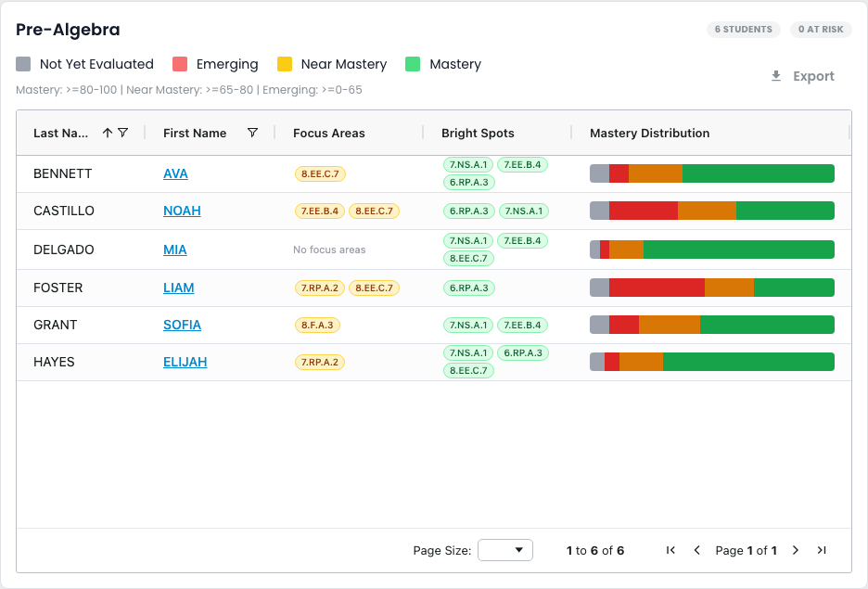868x589 pixels.
Task: Jump to the last page icon
Action: (822, 550)
